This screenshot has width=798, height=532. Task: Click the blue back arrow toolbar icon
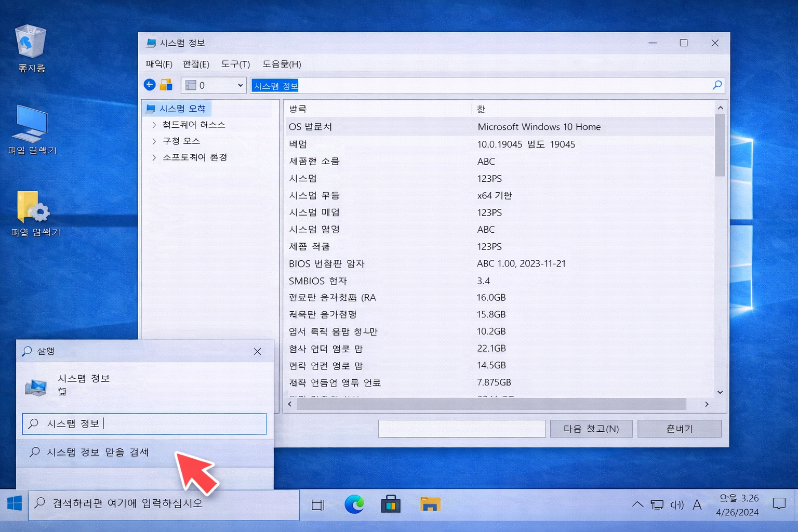click(150, 85)
